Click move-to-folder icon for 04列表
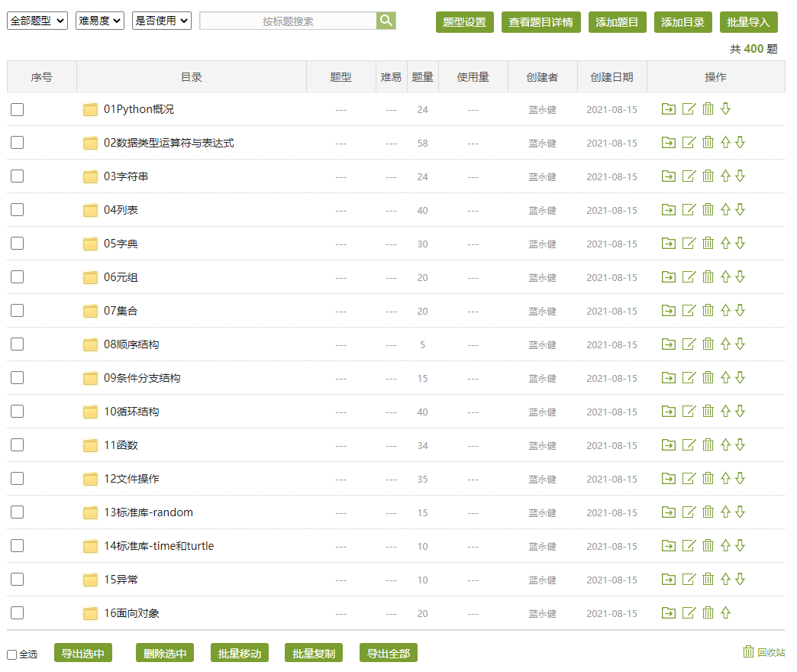Screen dimensions: 797x672 [x=669, y=209]
